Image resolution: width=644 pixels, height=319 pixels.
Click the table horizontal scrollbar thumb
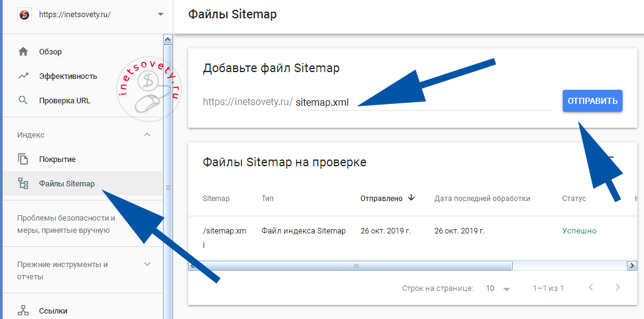point(355,266)
